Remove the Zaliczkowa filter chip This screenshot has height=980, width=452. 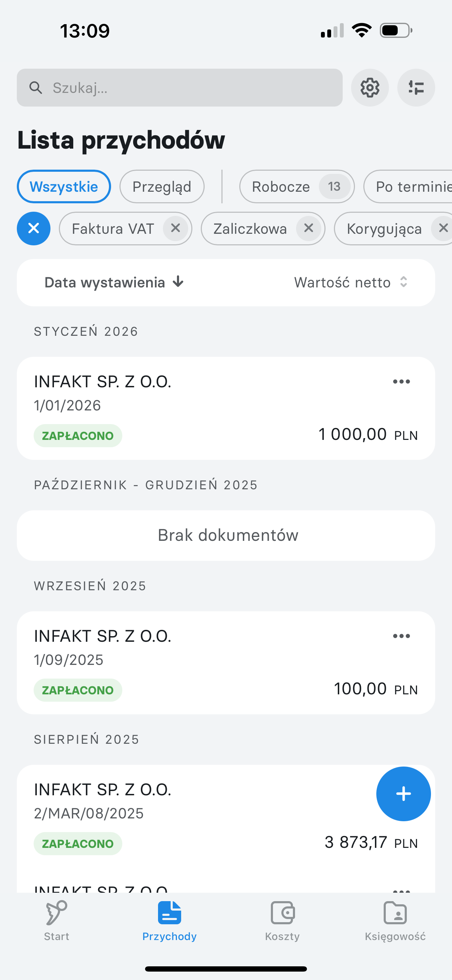coord(309,228)
